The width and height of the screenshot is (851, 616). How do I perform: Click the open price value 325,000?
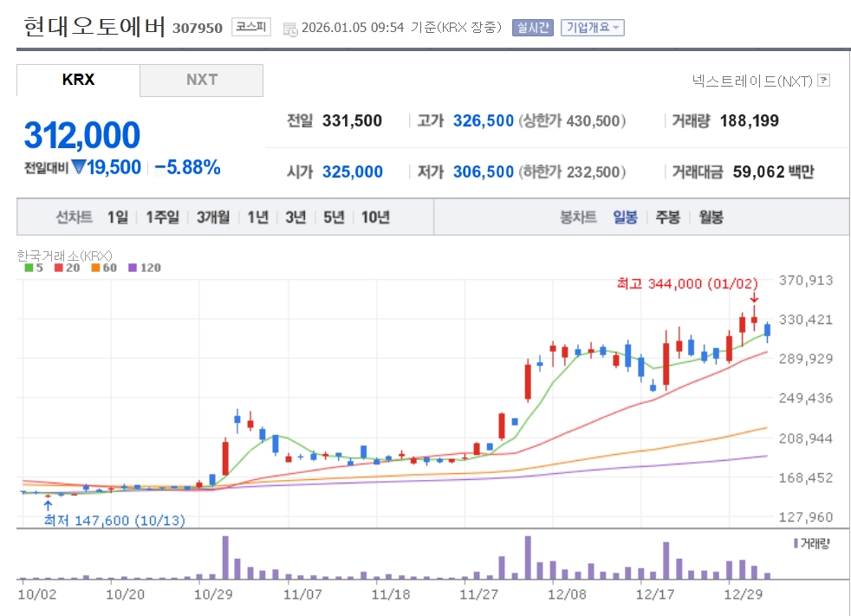[352, 172]
